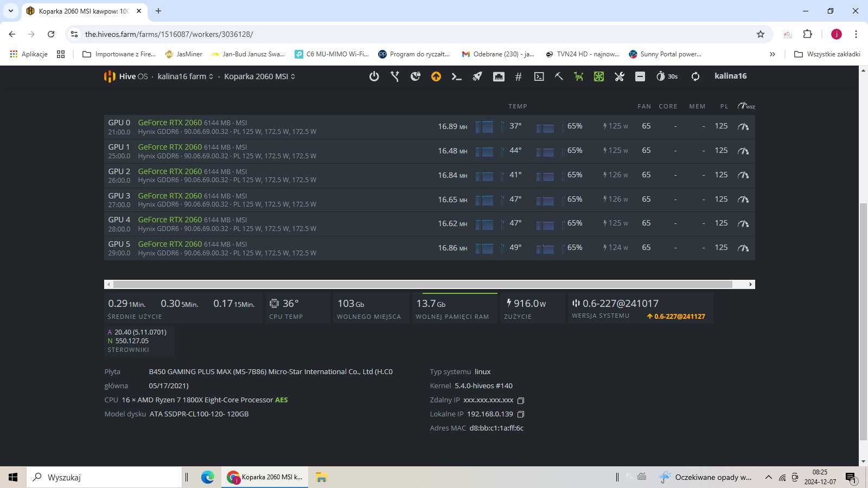Click the orange upgrade arrow icon
868x488 pixels.
(x=436, y=76)
